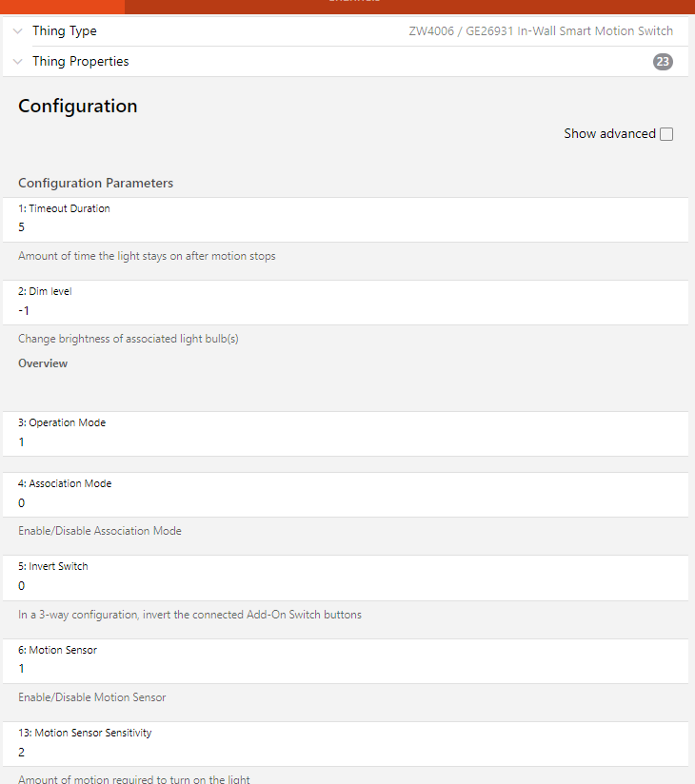Select the Operation Mode value field
This screenshot has width=695, height=784.
tap(345, 441)
